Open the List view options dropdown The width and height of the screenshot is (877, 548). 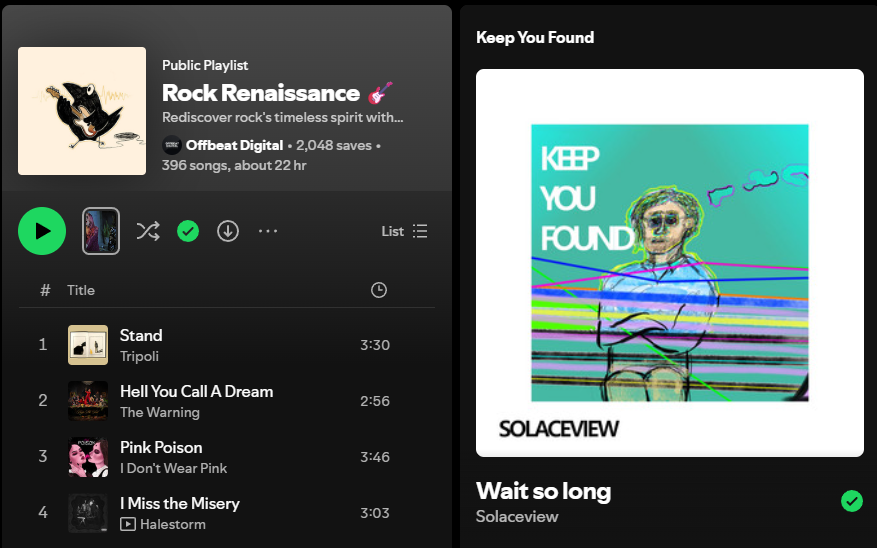[405, 231]
